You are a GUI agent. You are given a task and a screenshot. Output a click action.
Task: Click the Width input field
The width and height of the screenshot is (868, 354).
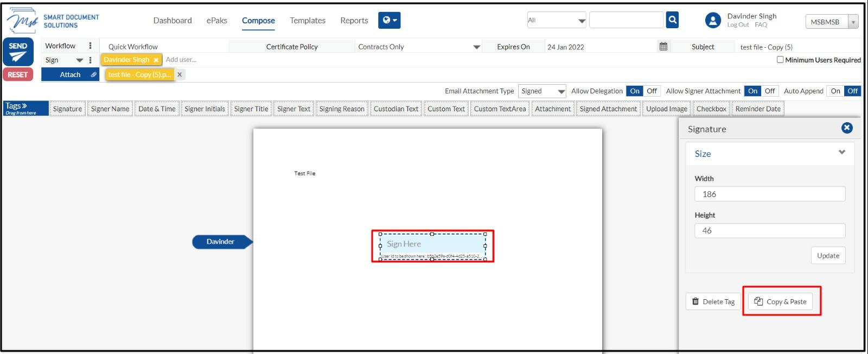click(770, 194)
